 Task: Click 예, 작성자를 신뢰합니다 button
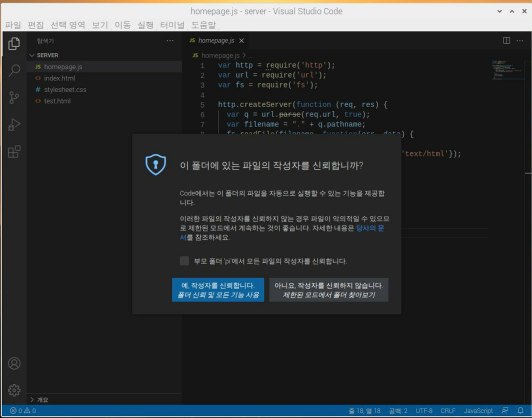tap(218, 290)
